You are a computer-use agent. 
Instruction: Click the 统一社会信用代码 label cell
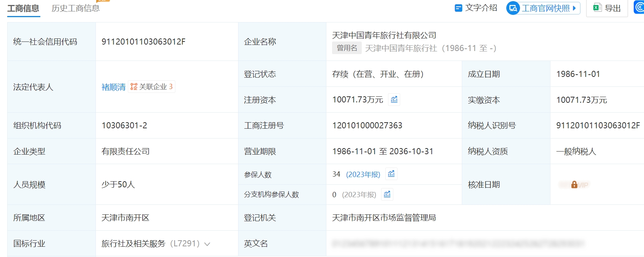(x=51, y=42)
